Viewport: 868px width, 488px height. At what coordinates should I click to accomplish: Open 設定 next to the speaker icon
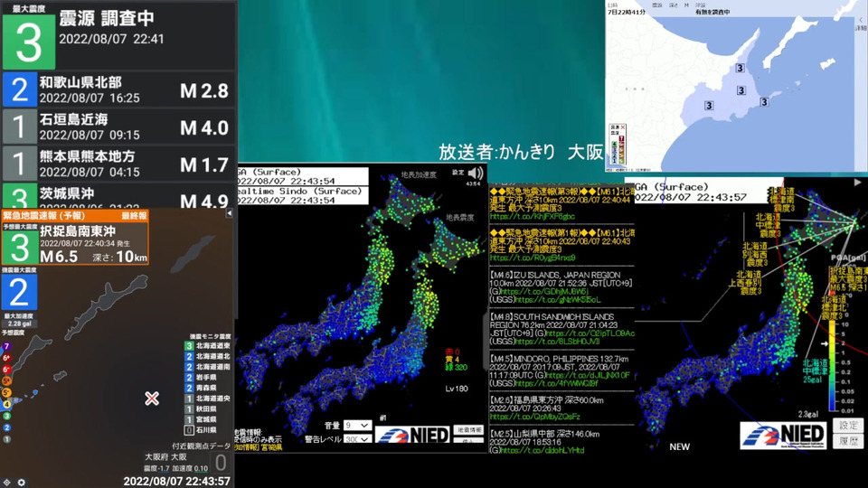458,173
